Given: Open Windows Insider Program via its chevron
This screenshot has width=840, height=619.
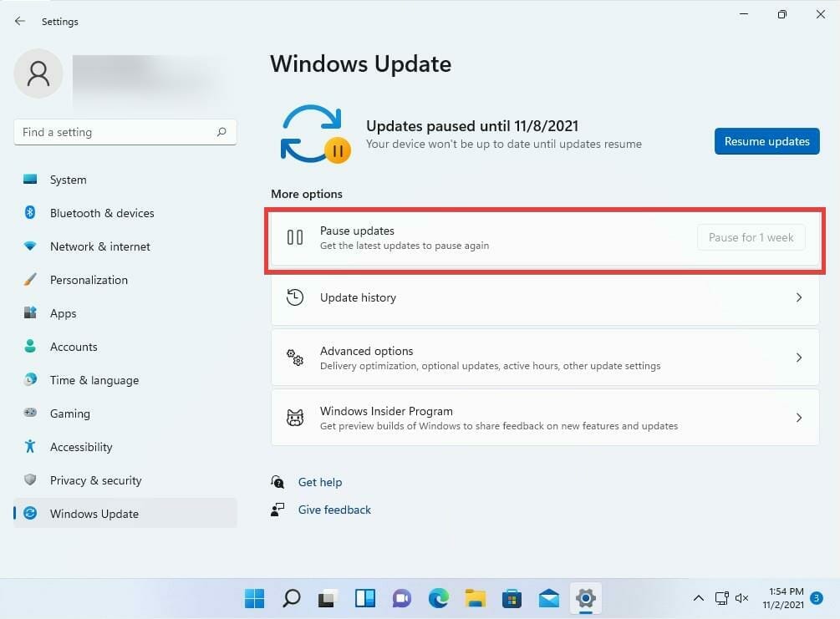Looking at the screenshot, I should pos(799,418).
